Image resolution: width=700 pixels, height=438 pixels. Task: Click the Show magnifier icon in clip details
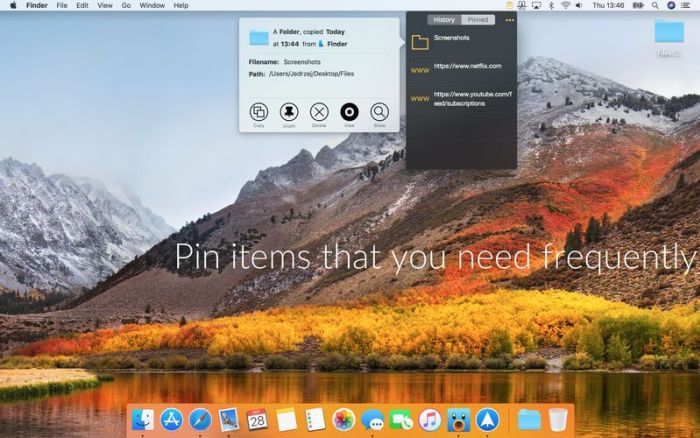(379, 112)
